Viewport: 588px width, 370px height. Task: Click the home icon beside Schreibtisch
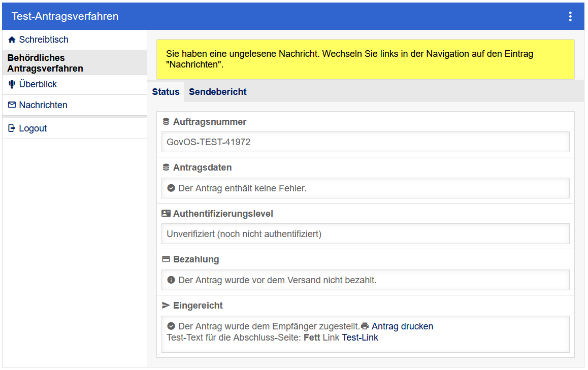12,40
